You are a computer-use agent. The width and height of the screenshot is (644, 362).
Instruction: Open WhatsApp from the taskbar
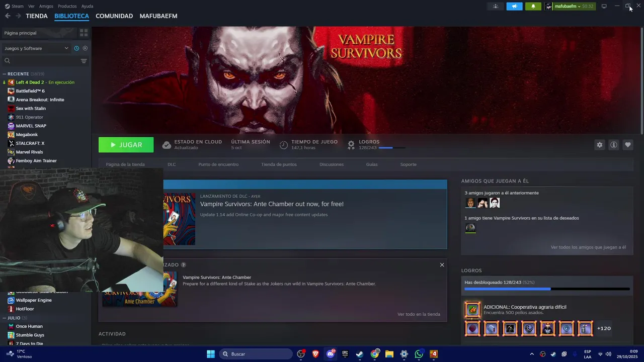click(x=419, y=354)
